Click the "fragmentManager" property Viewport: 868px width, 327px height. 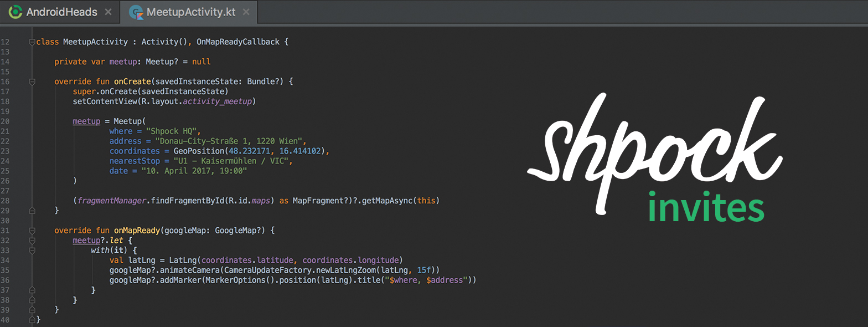(x=112, y=201)
